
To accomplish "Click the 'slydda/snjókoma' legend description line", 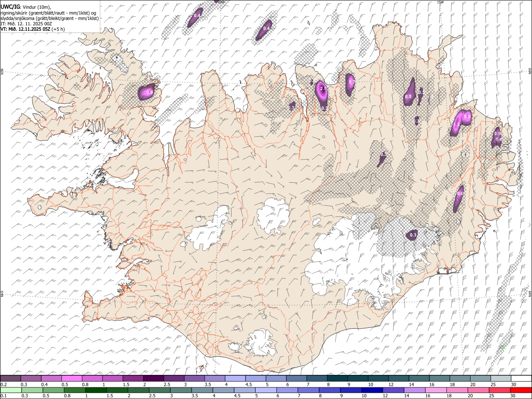I will [49, 18].
